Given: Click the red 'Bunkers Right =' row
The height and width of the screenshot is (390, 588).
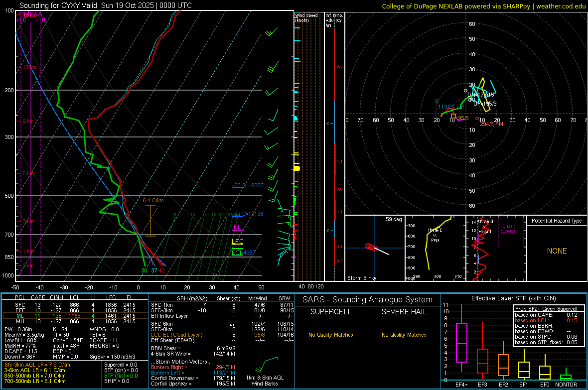Looking at the screenshot, I should 193,367.
